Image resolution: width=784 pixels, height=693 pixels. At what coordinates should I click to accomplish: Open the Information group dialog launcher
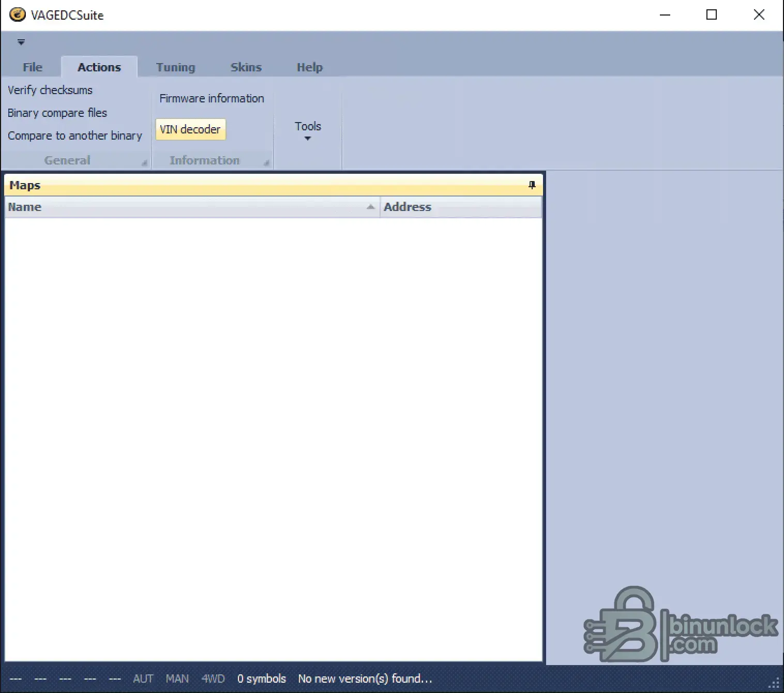(x=266, y=163)
